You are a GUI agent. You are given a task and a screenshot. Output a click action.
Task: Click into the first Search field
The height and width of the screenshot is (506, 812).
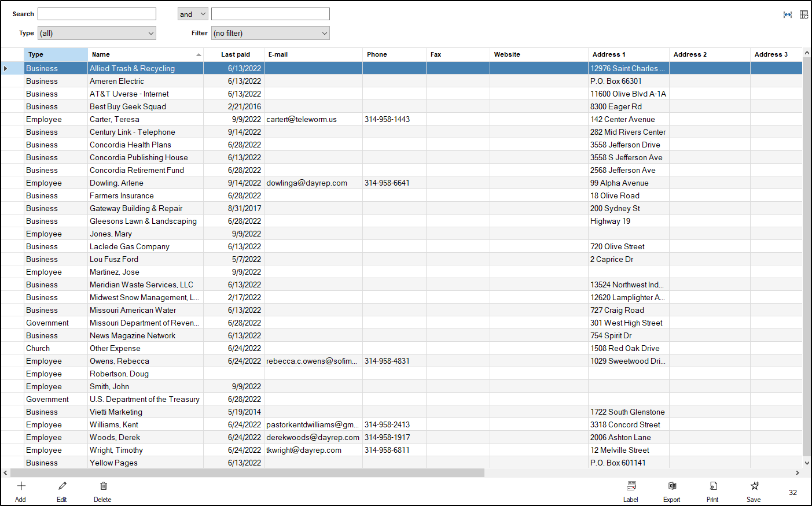(x=97, y=14)
